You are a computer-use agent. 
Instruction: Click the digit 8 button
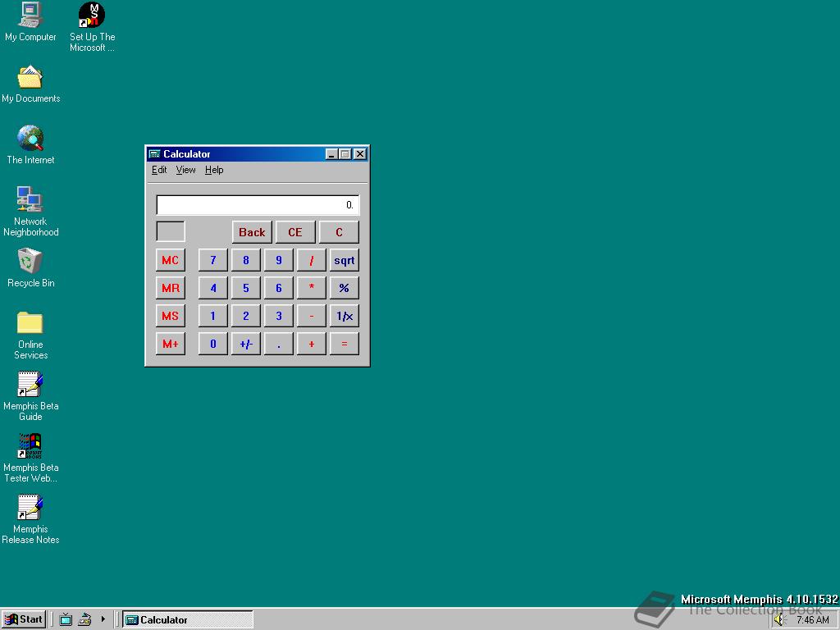(246, 260)
